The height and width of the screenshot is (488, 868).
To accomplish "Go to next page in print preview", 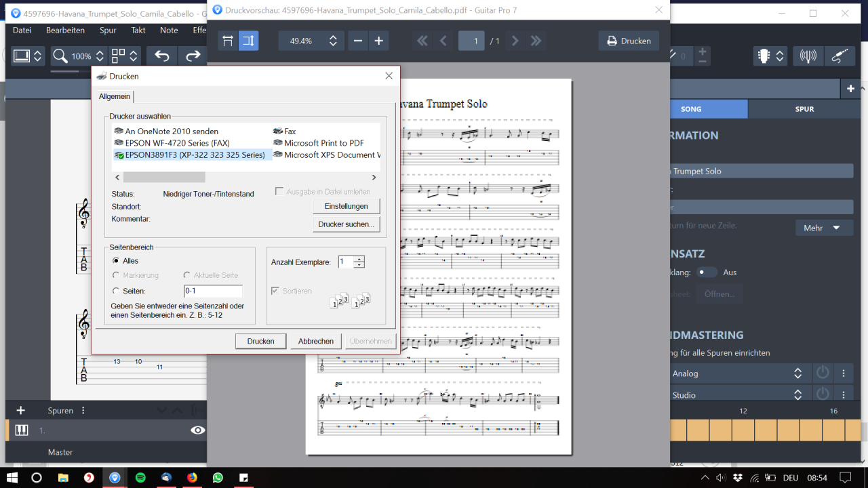I will (515, 41).
